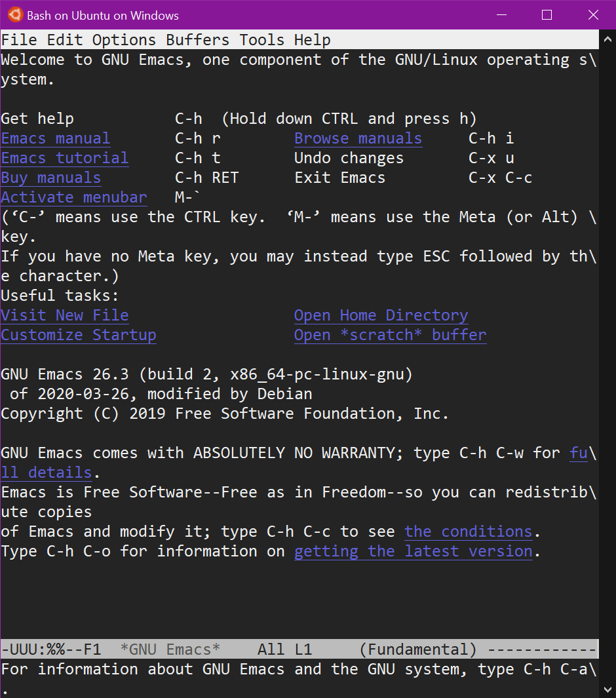Click the Emacs manual link
The image size is (616, 698).
[x=56, y=138]
